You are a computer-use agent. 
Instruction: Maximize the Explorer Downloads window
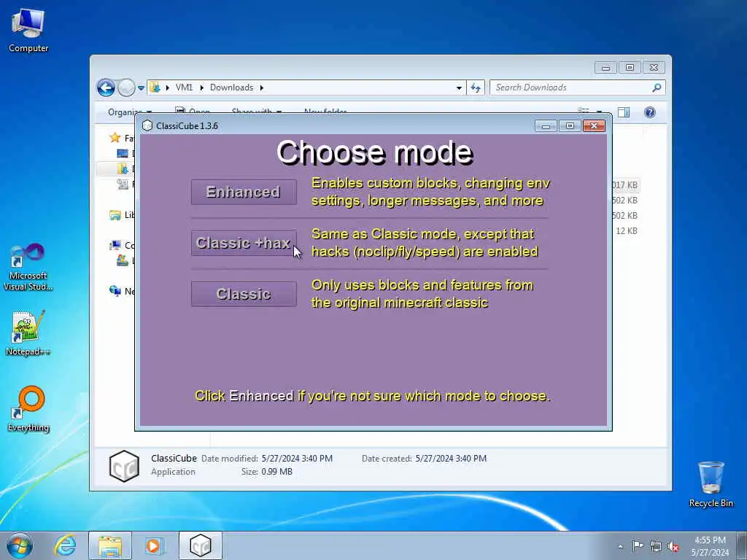(x=630, y=68)
